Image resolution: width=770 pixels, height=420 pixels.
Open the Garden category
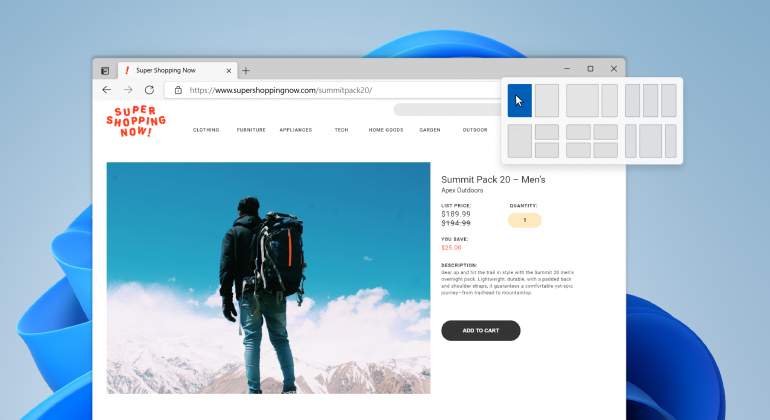point(430,130)
